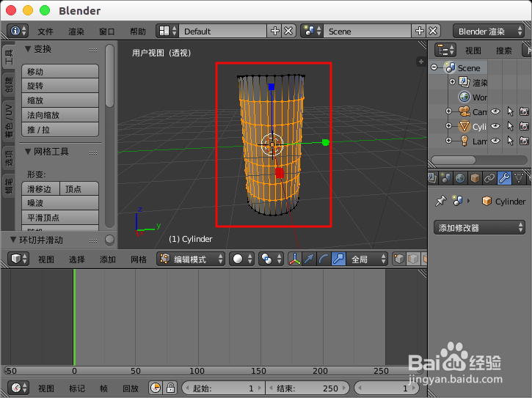532x398 pixels.
Task: Open the Blender 渲染 engine dropdown
Action: click(488, 32)
